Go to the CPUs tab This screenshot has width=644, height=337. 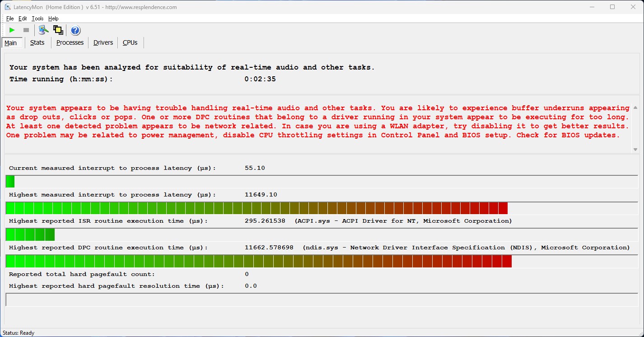(130, 42)
